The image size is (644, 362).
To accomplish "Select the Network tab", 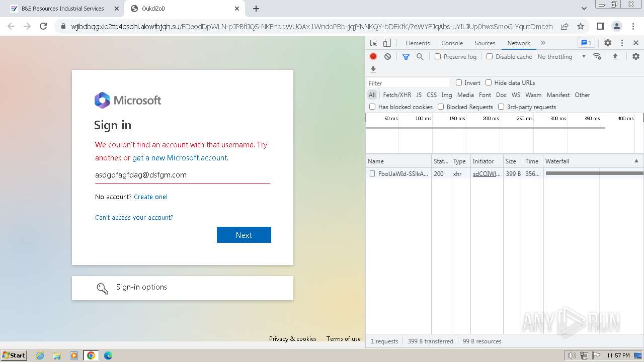I will tap(519, 43).
